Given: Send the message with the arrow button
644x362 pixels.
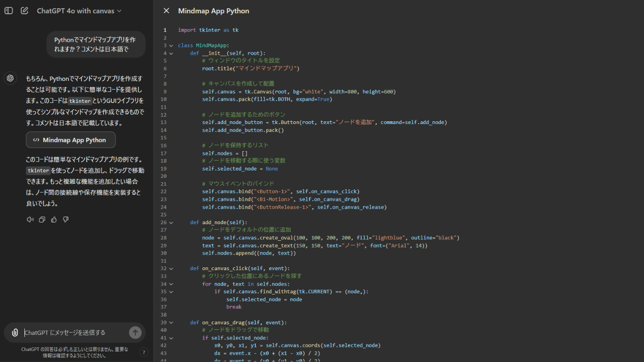Looking at the screenshot, I should 135,333.
